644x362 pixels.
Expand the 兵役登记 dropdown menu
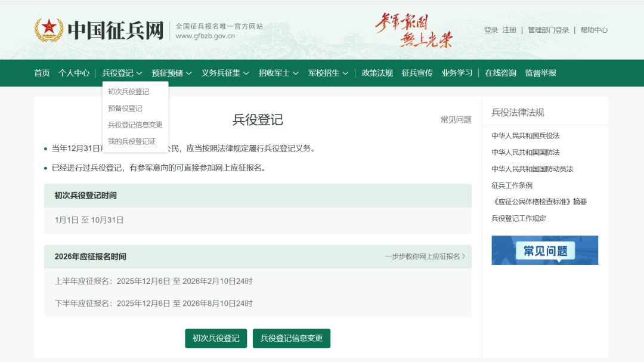point(122,73)
